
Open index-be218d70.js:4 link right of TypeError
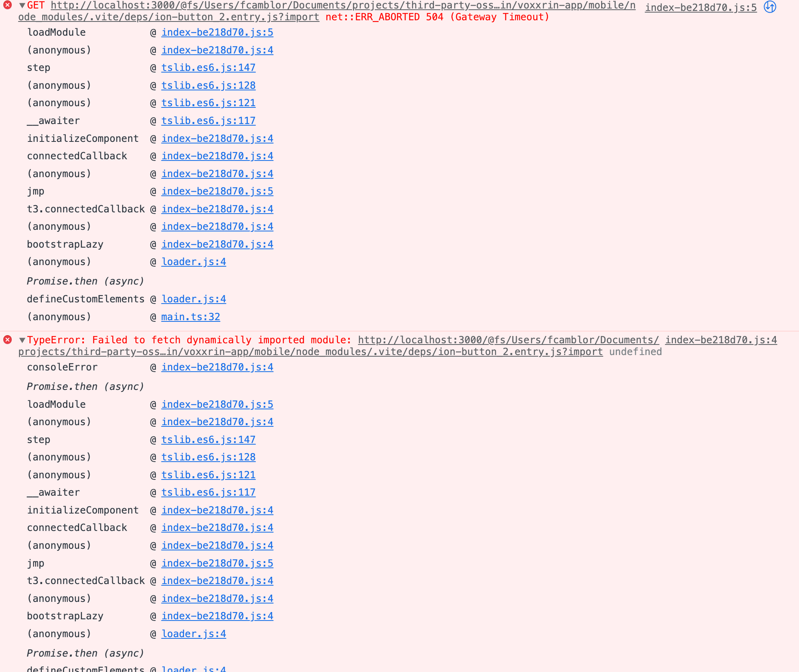click(721, 340)
